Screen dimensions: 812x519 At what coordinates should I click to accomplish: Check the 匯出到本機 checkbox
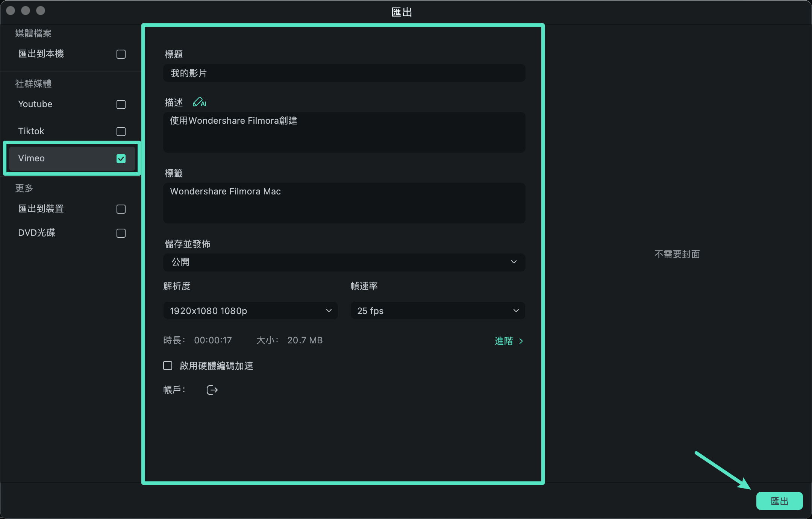tap(121, 54)
